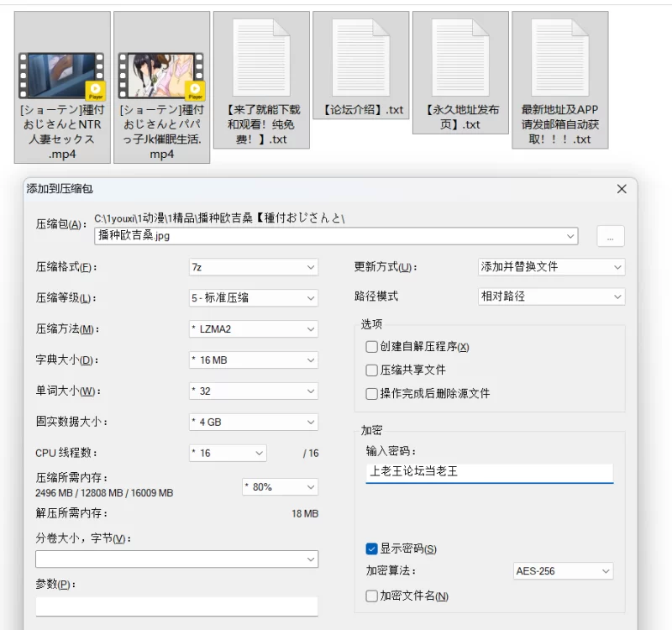The image size is (672, 630).
Task: Click the 输入密码 password field
Action: [x=490, y=472]
